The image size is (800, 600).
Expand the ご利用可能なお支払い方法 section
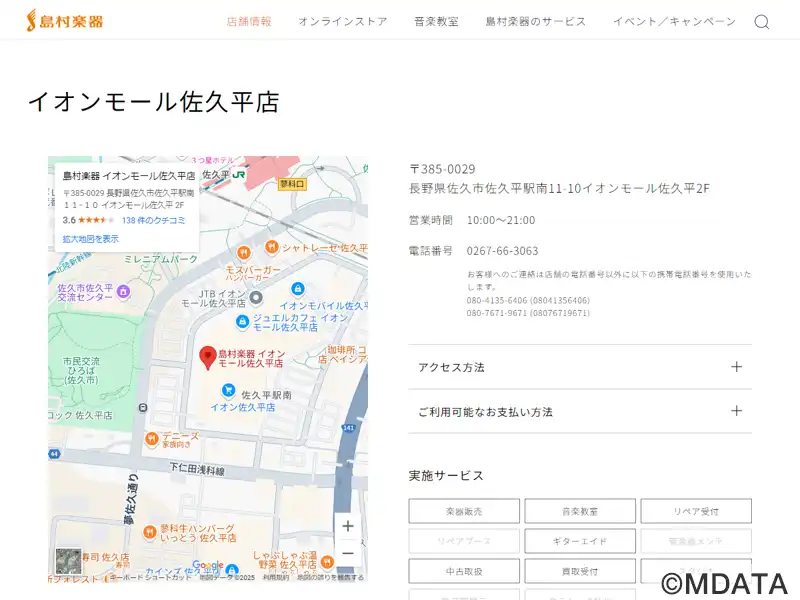(x=580, y=411)
